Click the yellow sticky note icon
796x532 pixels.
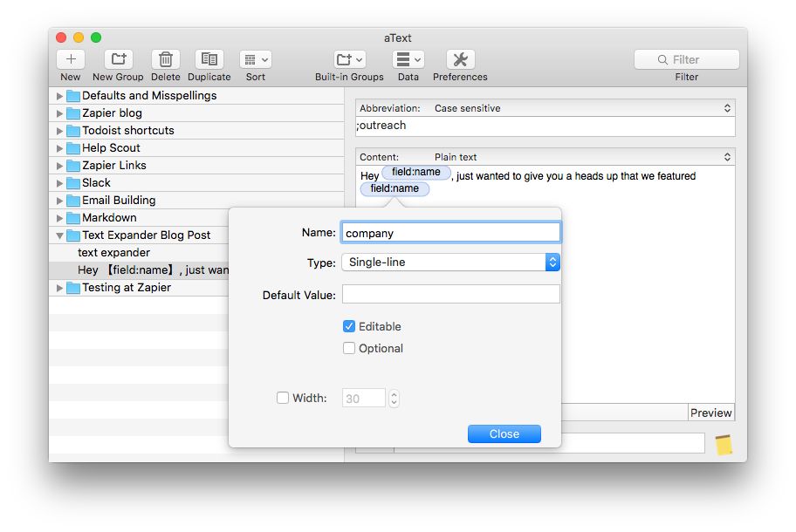(x=724, y=444)
